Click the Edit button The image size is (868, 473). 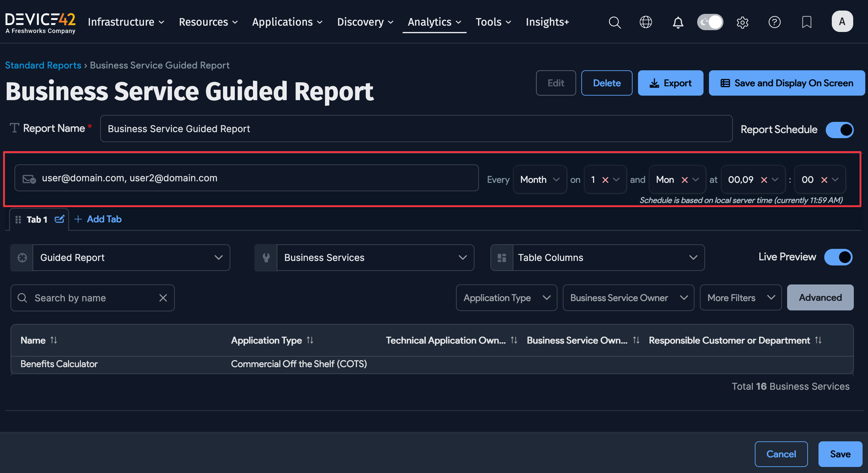click(x=556, y=83)
